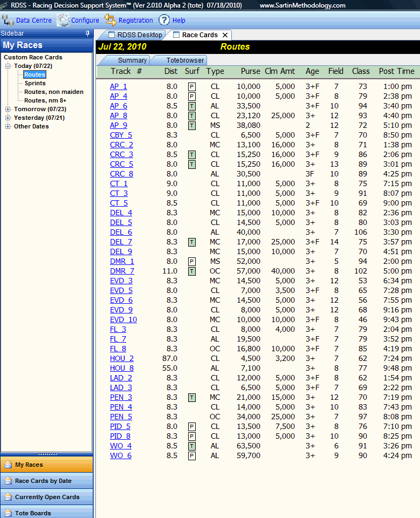Image resolution: width=420 pixels, height=518 pixels.
Task: Open the AP 1 race link
Action: coord(119,86)
